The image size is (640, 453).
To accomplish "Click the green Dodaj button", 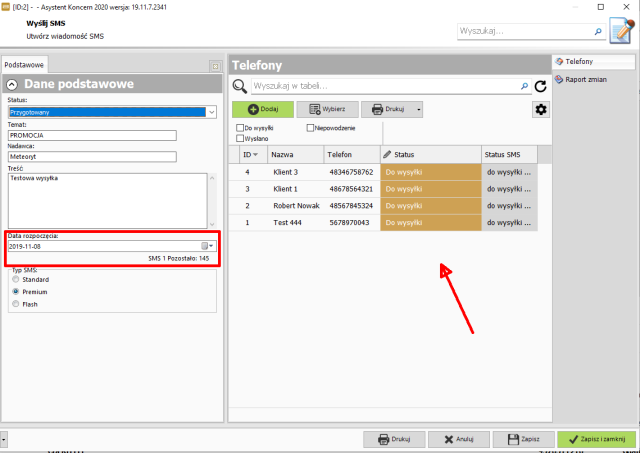I will pyautogui.click(x=263, y=109).
